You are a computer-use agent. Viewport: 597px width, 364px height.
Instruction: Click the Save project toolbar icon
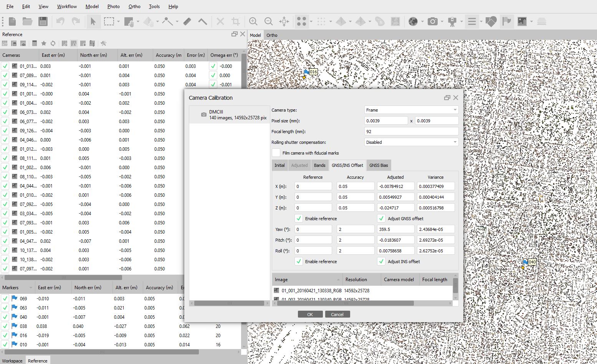point(43,21)
